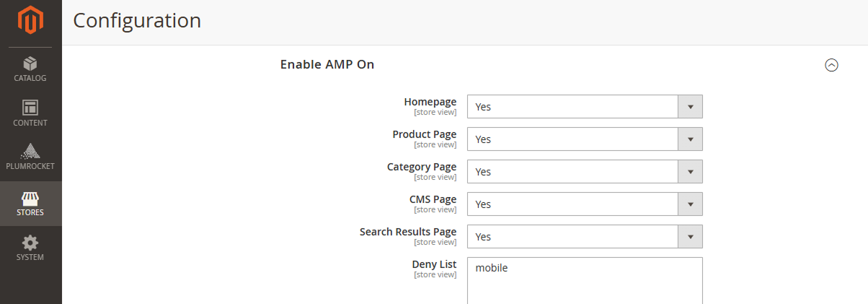Open the Search Results Page dropdown
Image resolution: width=868 pixels, height=304 pixels.
tap(585, 236)
